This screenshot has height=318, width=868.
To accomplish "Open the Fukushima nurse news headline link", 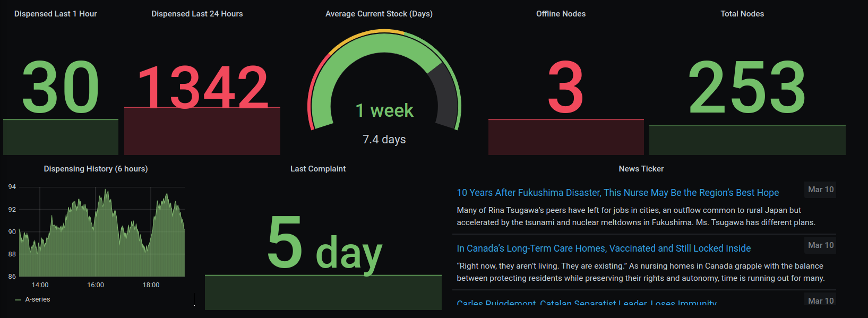I will (618, 193).
